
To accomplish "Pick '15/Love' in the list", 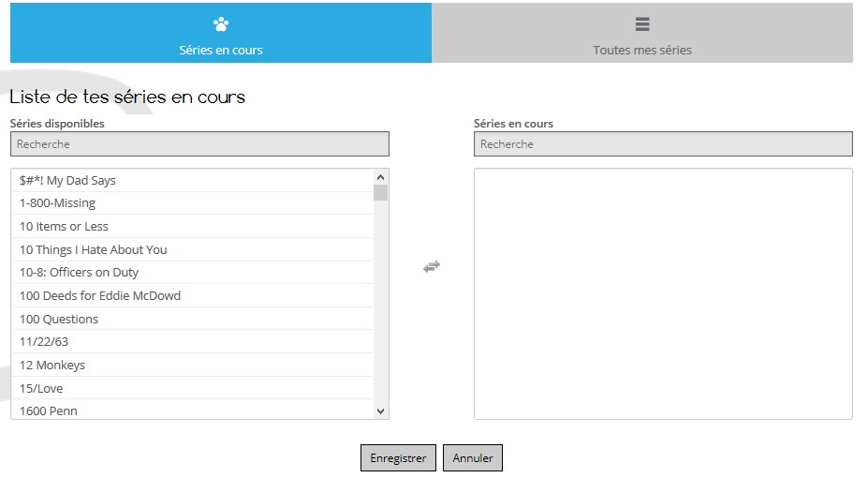I will click(192, 388).
